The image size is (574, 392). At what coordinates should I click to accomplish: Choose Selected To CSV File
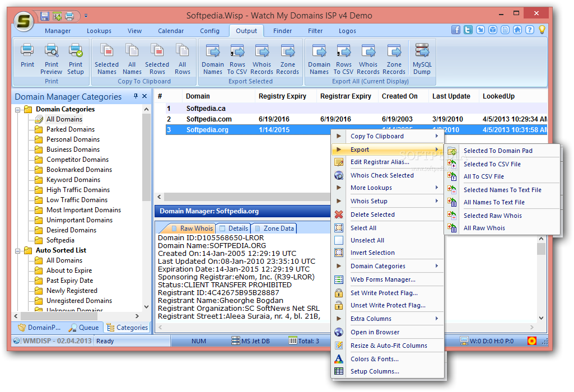click(x=502, y=164)
